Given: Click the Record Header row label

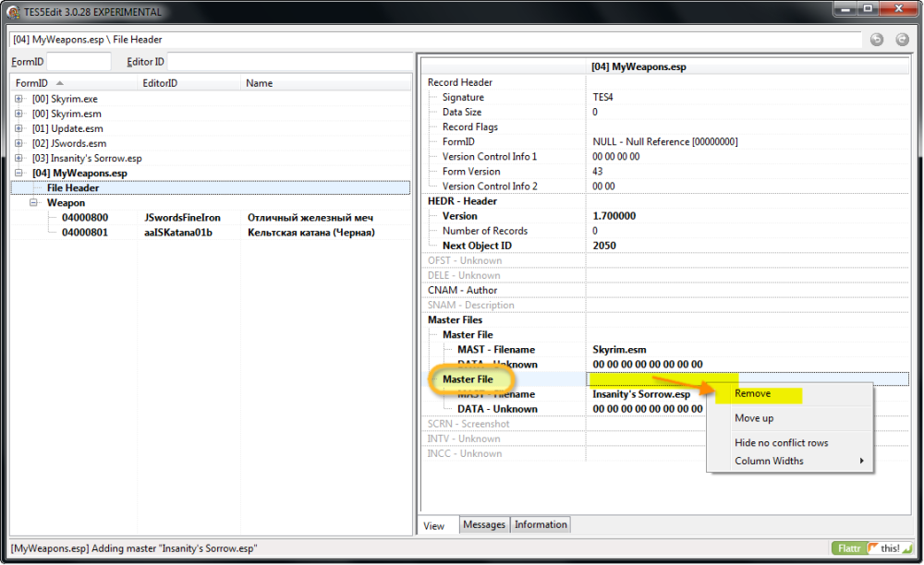Looking at the screenshot, I should click(459, 82).
